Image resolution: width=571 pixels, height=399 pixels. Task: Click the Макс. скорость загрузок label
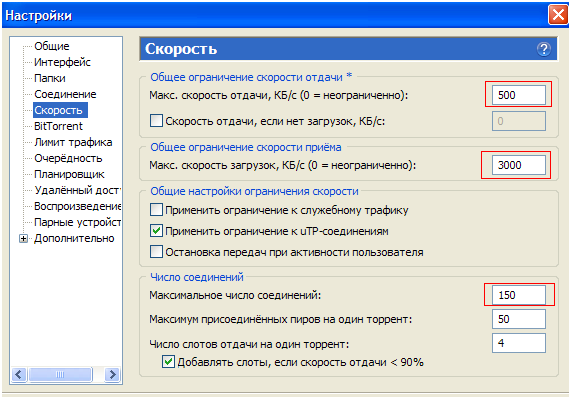(x=283, y=165)
